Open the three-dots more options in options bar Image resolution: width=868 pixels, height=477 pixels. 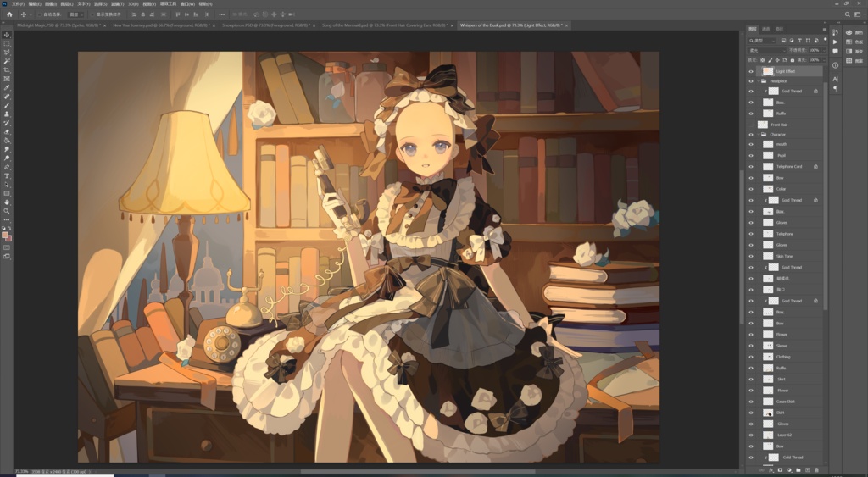222,14
